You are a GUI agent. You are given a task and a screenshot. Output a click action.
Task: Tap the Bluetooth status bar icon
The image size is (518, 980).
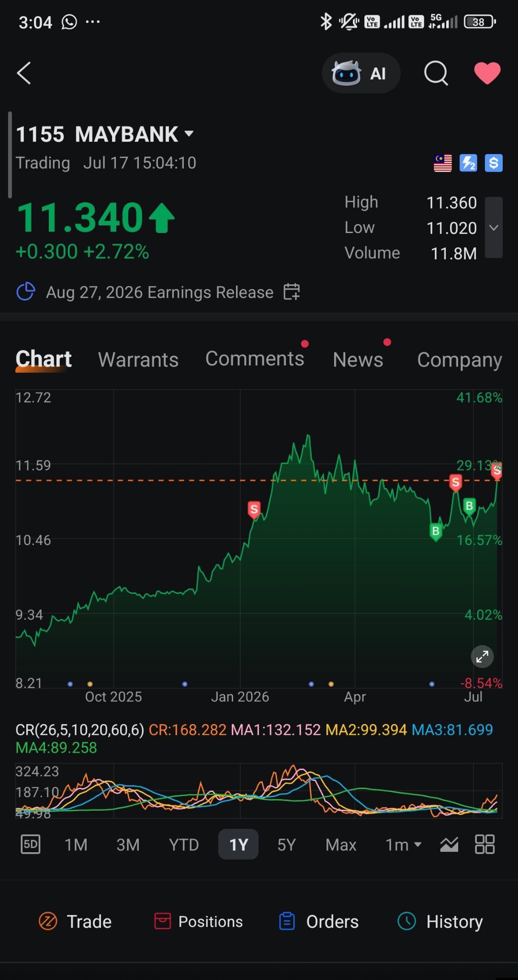tap(326, 22)
